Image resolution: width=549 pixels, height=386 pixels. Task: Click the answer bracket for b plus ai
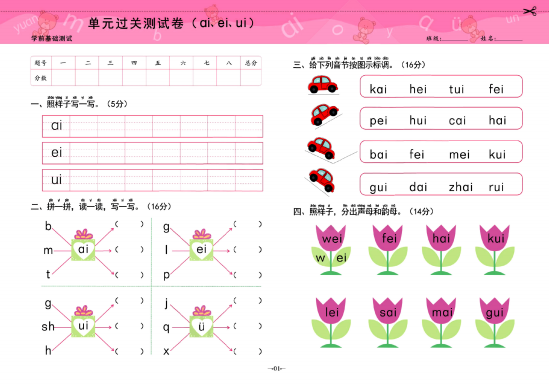[x=129, y=224]
